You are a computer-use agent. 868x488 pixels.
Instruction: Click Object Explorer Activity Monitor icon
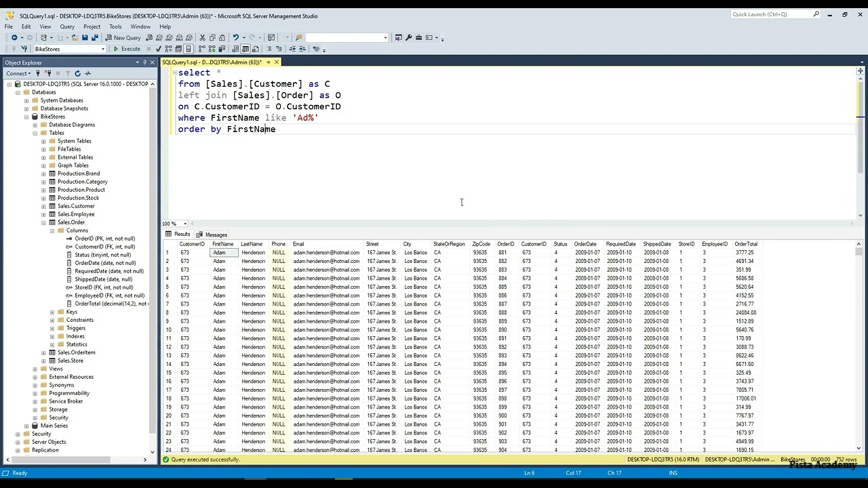coord(87,73)
